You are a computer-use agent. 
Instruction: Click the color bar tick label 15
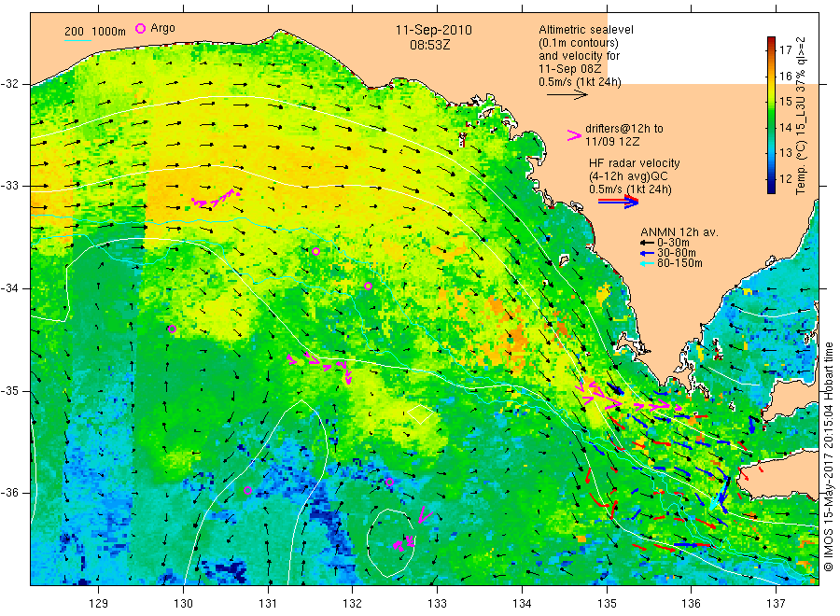pyautogui.click(x=785, y=101)
